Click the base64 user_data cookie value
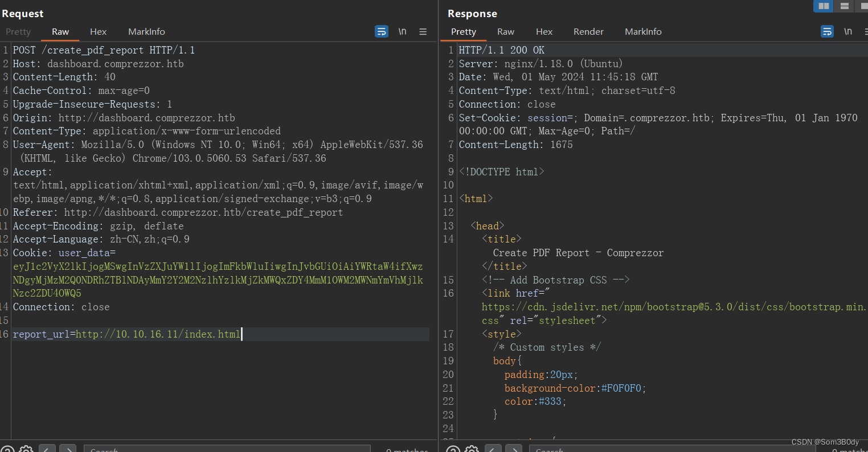The height and width of the screenshot is (452, 868). pos(218,280)
